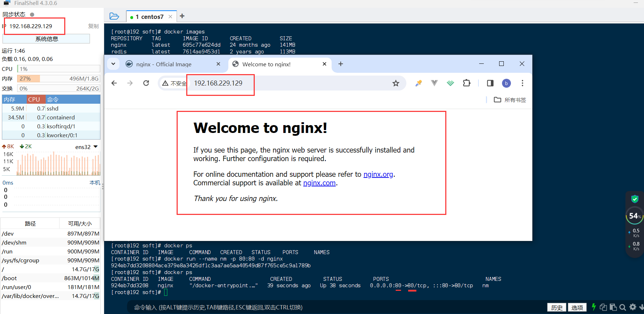The height and width of the screenshot is (314, 644).
Task: Close the nginx - Official Image tab
Action: (218, 64)
